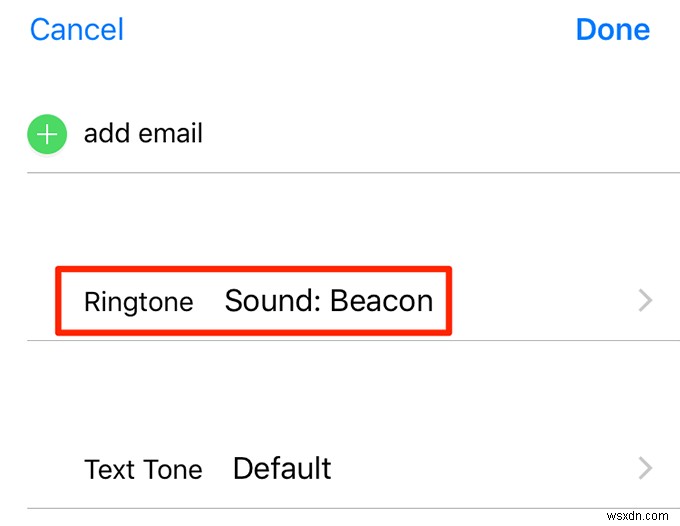Click the Text Tone label
The width and height of the screenshot is (680, 526).
pos(143,469)
